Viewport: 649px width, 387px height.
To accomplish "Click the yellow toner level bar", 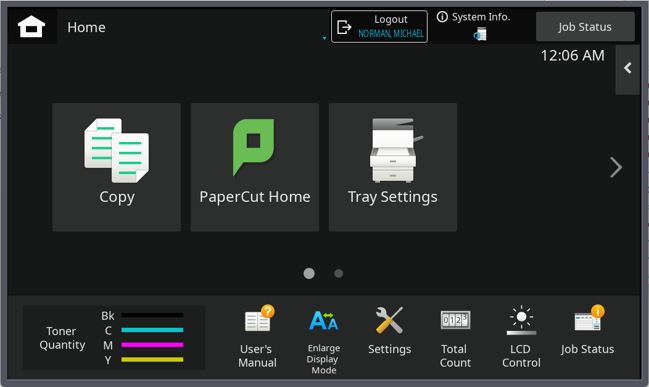I will coord(152,359).
